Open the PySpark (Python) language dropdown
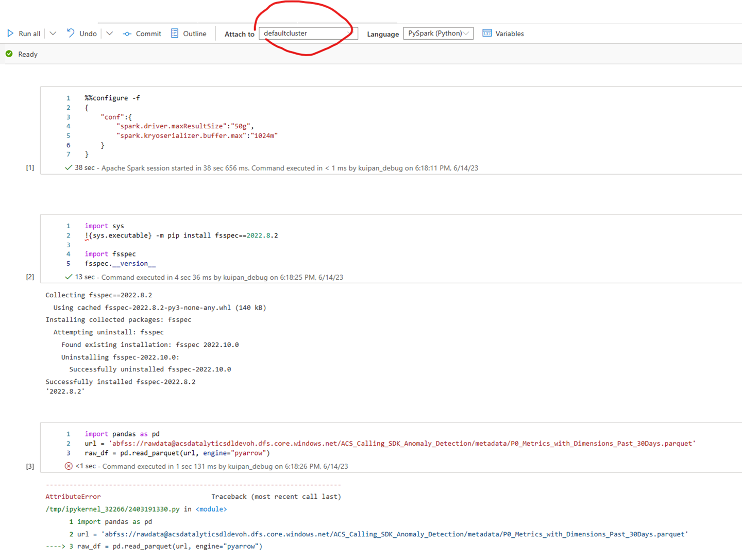The width and height of the screenshot is (742, 560). pos(438,33)
